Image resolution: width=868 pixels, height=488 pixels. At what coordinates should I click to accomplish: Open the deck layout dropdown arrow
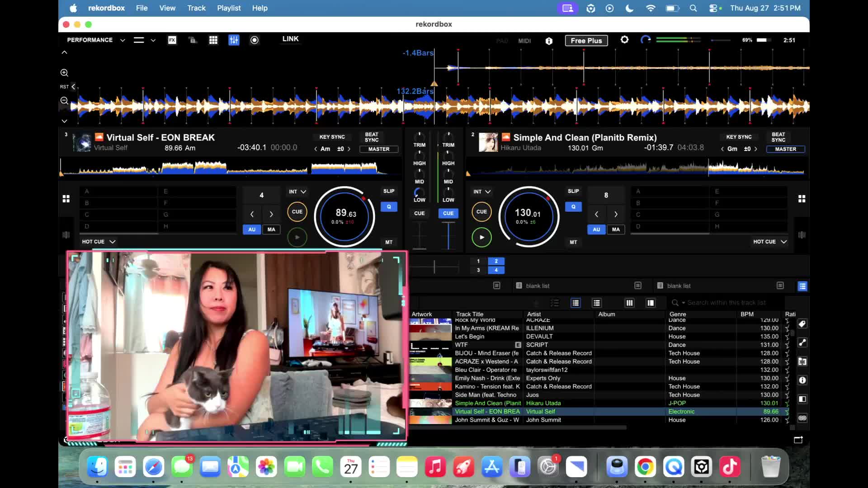153,40
